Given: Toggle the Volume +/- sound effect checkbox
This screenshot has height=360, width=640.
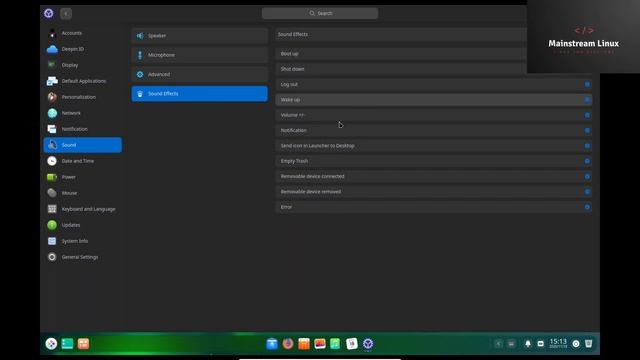Looking at the screenshot, I should [587, 115].
